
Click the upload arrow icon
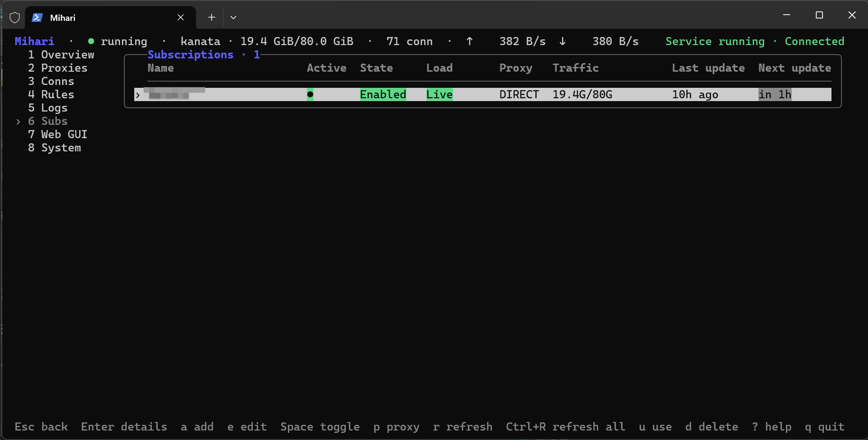(x=470, y=41)
